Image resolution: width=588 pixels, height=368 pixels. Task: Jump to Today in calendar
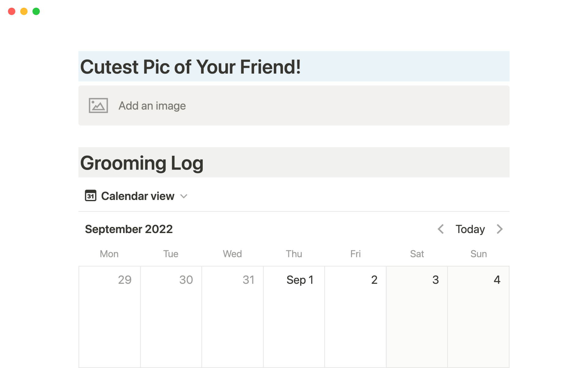tap(470, 229)
